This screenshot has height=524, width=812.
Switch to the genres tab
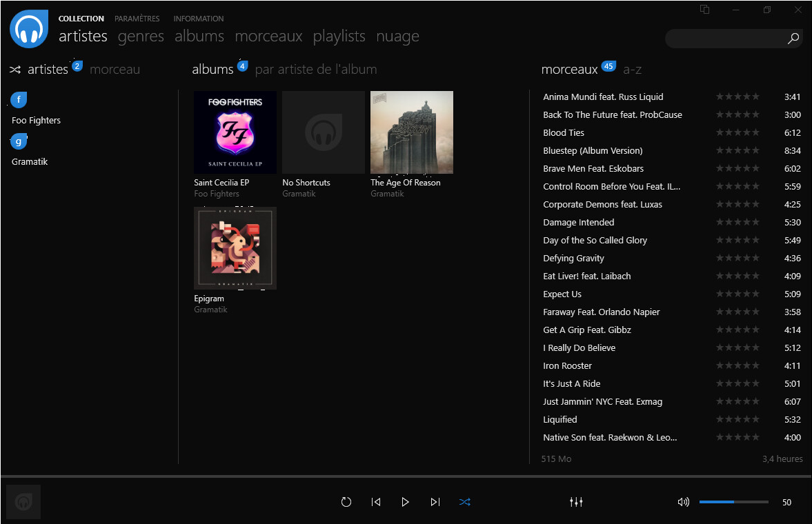coord(141,37)
